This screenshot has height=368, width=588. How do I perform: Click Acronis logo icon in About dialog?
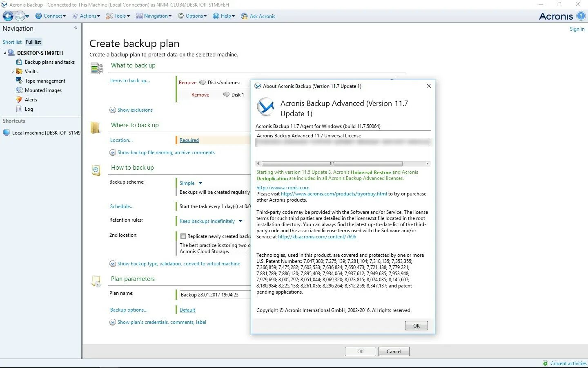[266, 107]
